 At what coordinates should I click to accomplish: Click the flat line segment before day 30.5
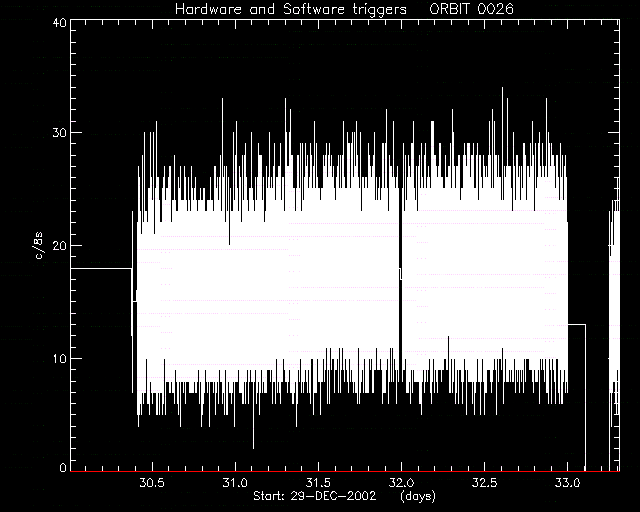tap(101, 268)
